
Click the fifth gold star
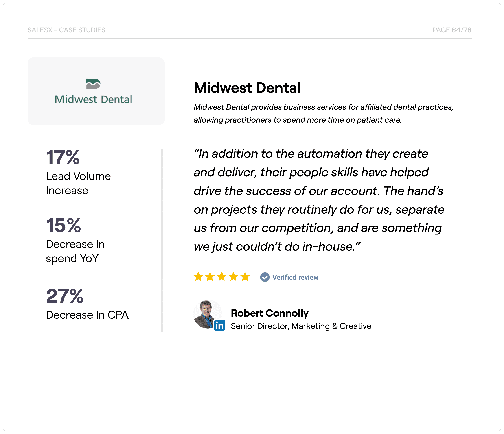point(245,277)
